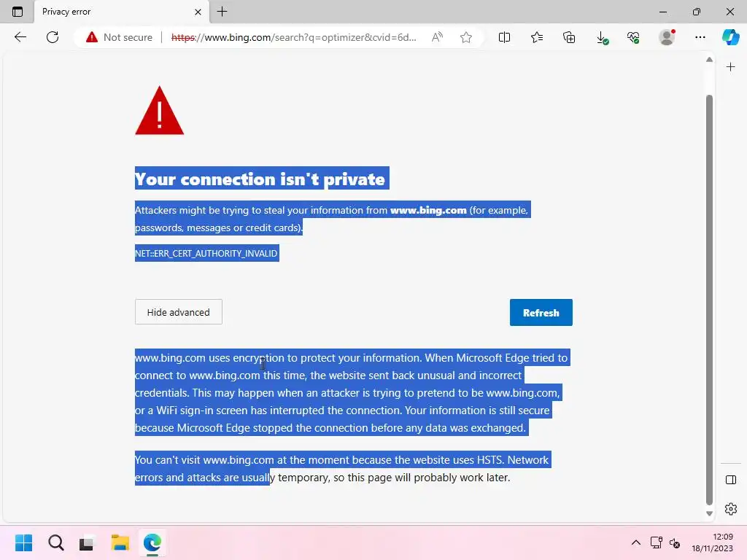Click the Edge taskbar icon
Viewport: 747px width, 560px height.
(x=152, y=542)
